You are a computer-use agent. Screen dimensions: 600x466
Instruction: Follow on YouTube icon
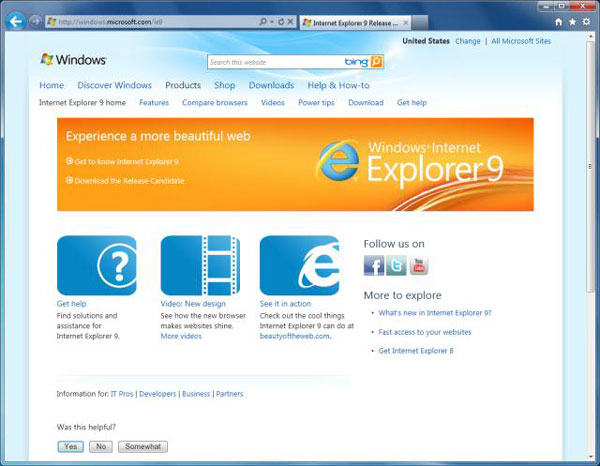click(x=419, y=266)
